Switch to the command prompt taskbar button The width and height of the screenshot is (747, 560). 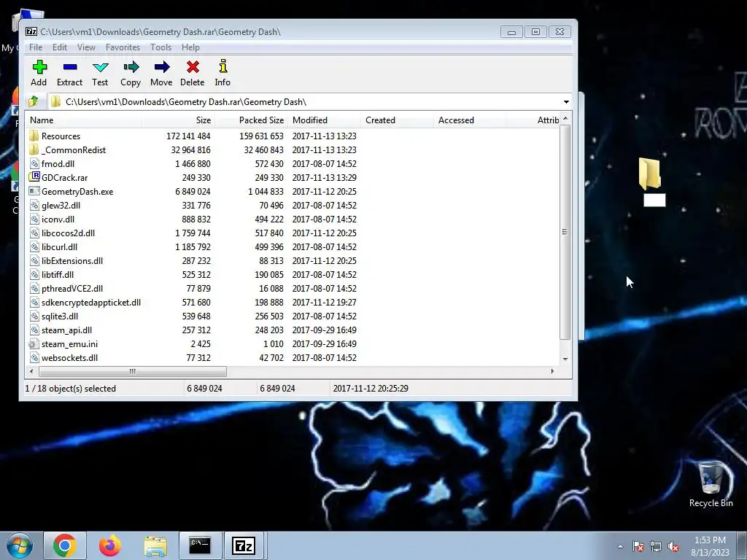click(200, 545)
